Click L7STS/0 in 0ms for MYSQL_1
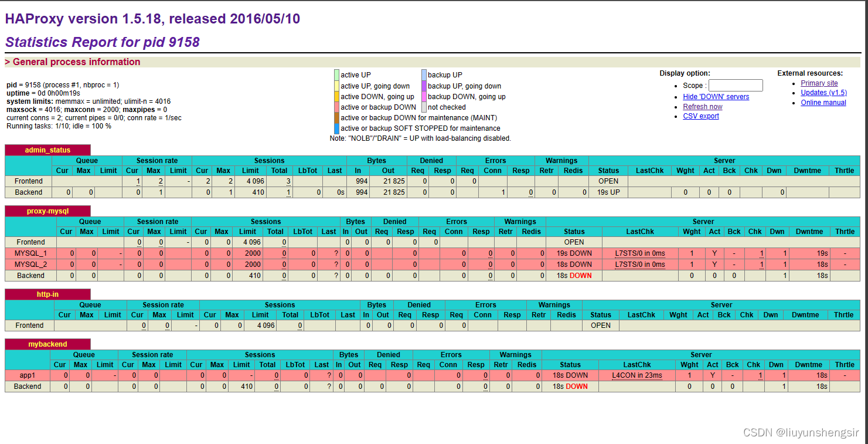This screenshot has width=868, height=444. 639,253
